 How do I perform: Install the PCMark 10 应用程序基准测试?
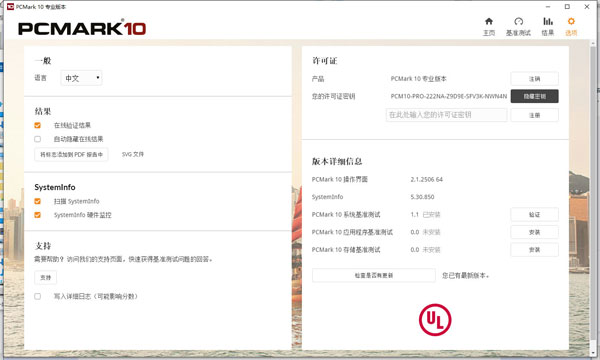[534, 232]
